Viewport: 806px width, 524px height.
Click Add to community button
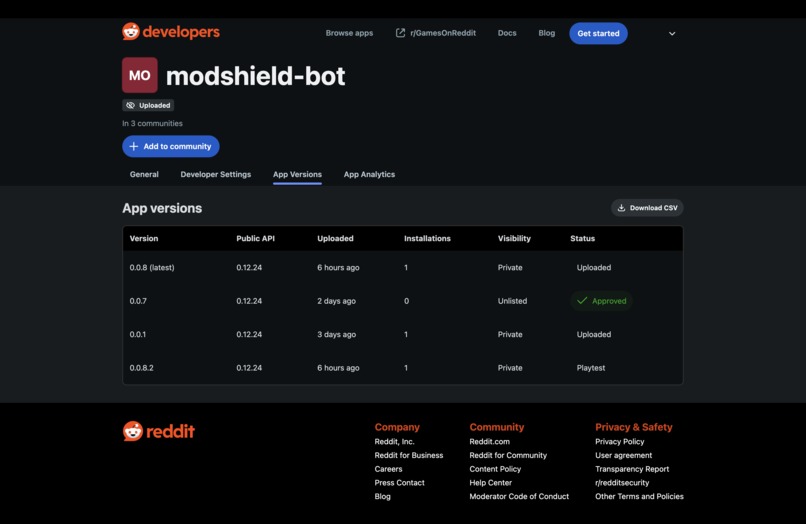171,146
